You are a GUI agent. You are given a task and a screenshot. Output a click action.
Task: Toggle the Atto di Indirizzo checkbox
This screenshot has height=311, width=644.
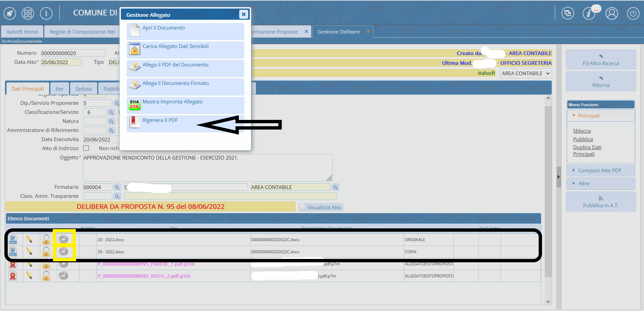coord(86,148)
